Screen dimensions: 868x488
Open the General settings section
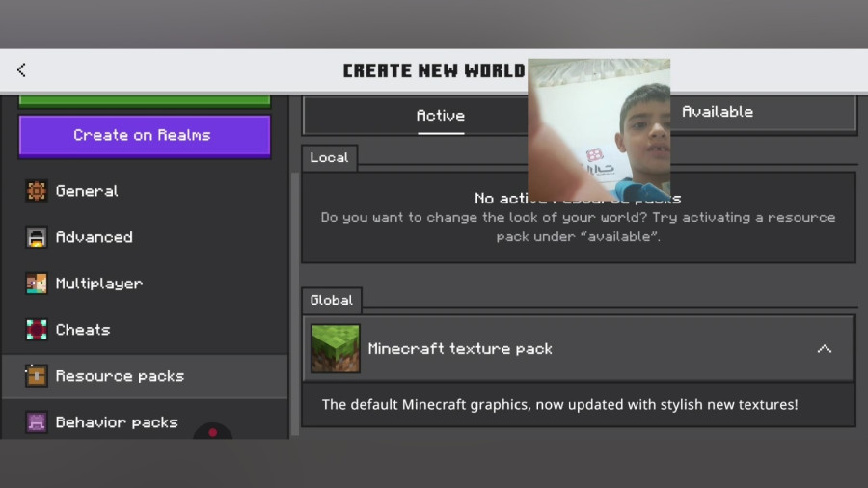(145, 191)
